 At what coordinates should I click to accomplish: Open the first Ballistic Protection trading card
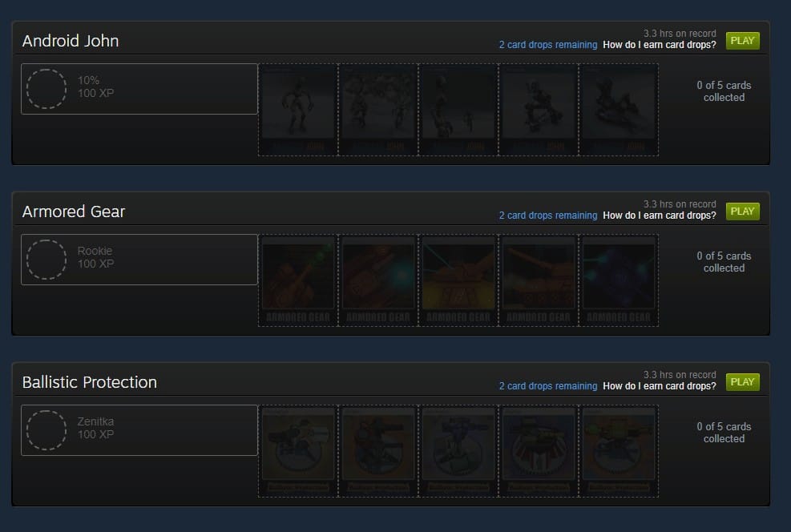coord(298,451)
